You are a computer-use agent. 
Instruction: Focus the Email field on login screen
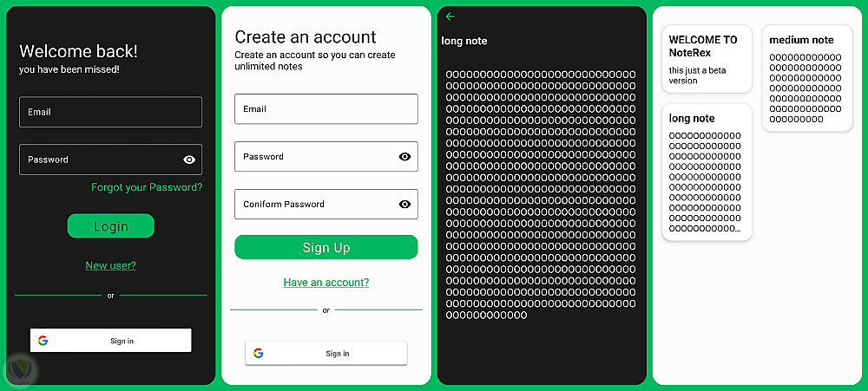click(x=111, y=112)
